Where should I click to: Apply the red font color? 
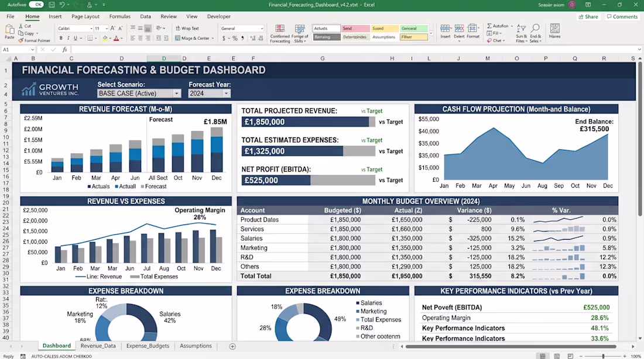click(x=117, y=38)
